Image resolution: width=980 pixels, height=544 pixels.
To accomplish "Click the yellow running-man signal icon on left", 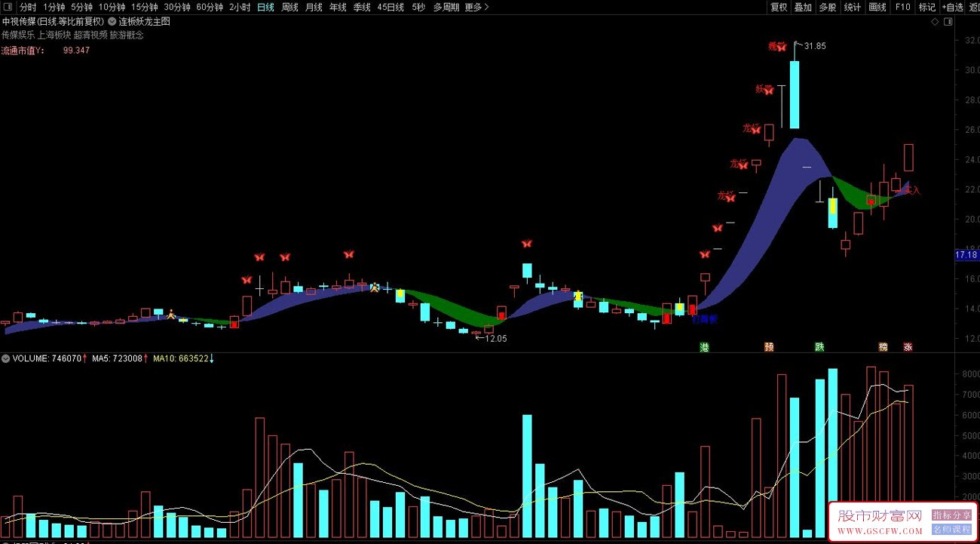I will point(172,314).
